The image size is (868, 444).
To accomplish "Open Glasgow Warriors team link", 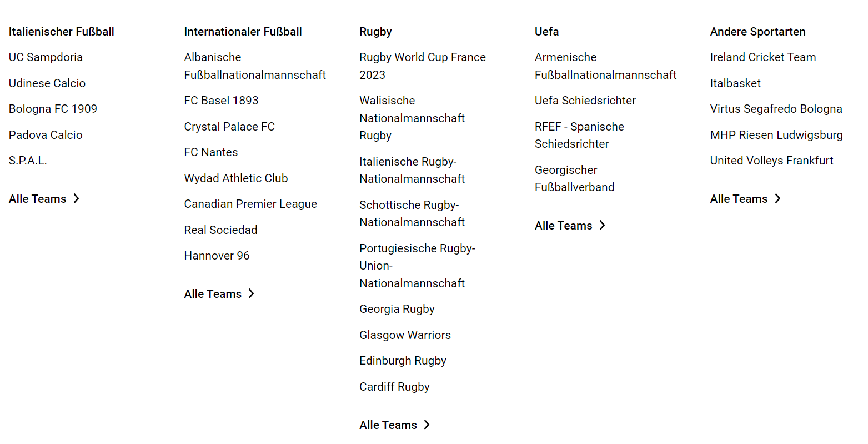I will click(x=405, y=335).
